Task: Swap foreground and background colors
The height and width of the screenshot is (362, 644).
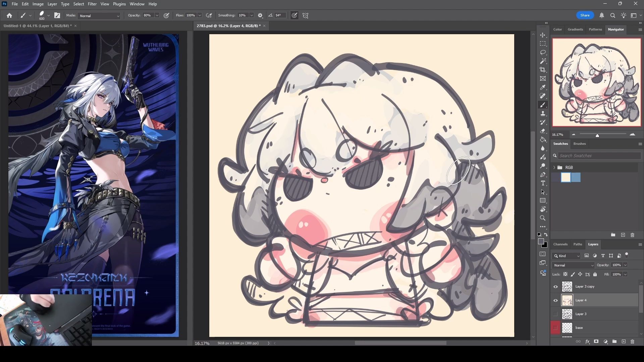Action: (x=546, y=235)
